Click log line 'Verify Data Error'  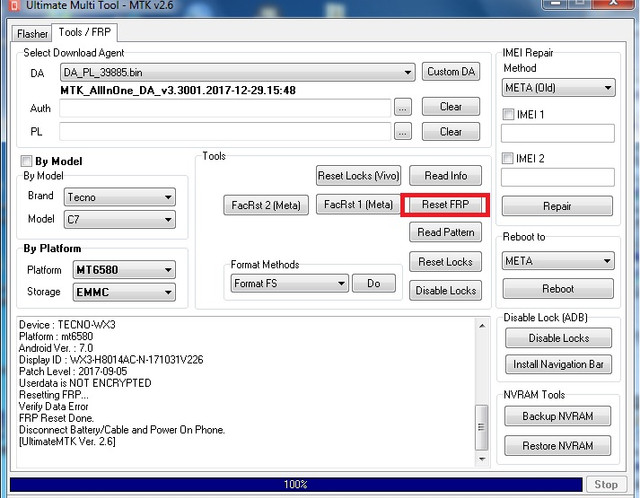(x=53, y=407)
